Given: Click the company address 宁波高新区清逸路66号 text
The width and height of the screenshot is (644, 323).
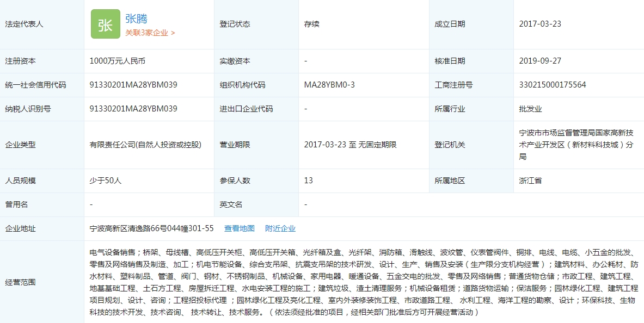Looking at the screenshot, I should [151, 228].
